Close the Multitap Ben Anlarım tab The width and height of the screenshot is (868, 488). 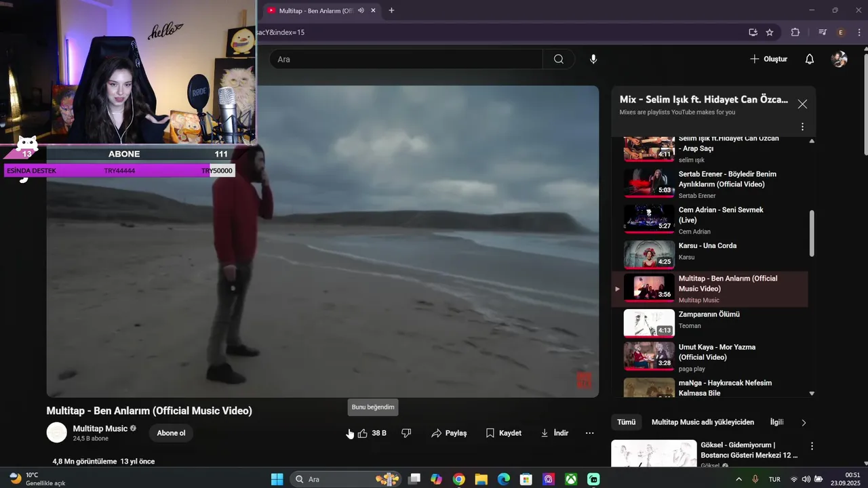point(373,10)
